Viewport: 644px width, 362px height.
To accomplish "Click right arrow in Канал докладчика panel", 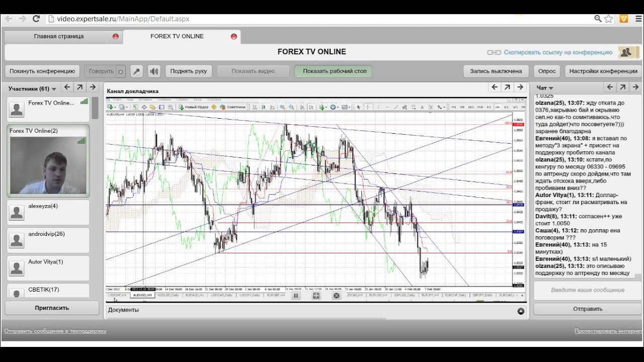I will (520, 87).
